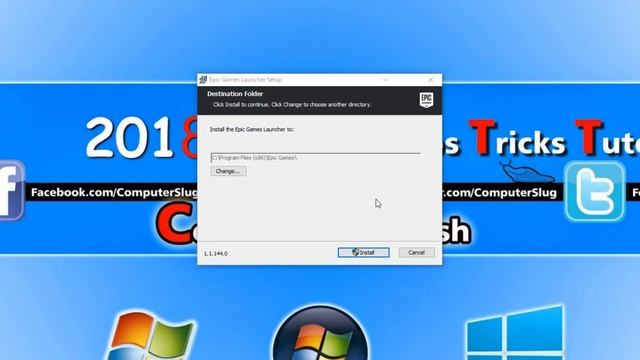Image resolution: width=640 pixels, height=360 pixels.
Task: Minimize the Epic Games Launcher Setup window
Action: click(385, 80)
